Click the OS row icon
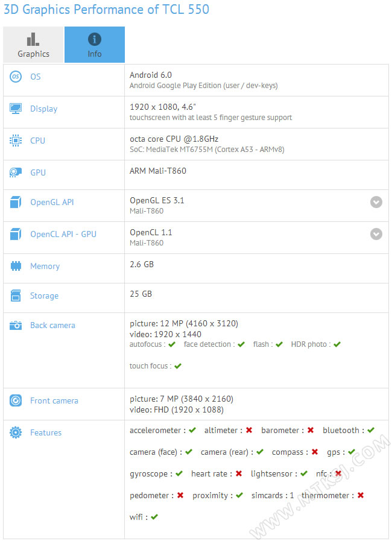 (x=16, y=77)
